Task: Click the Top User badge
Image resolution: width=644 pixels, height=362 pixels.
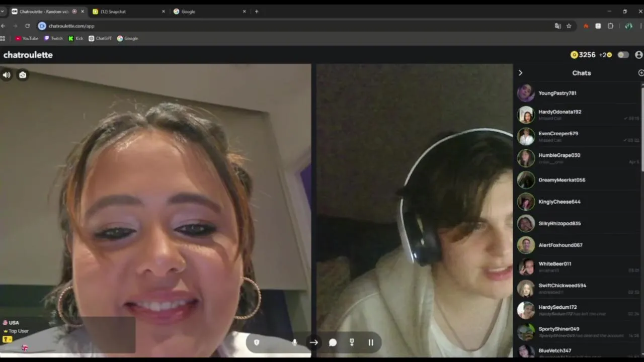Action: pos(16,331)
